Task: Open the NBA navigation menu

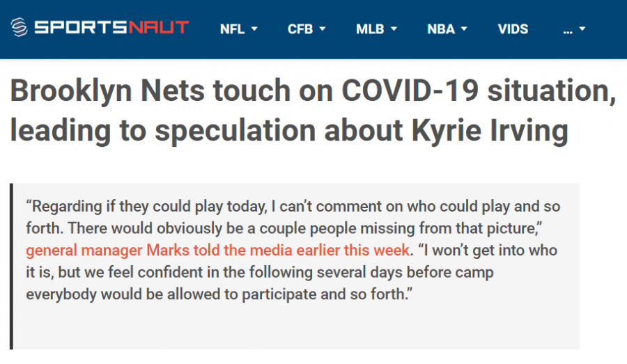Action: click(x=441, y=29)
